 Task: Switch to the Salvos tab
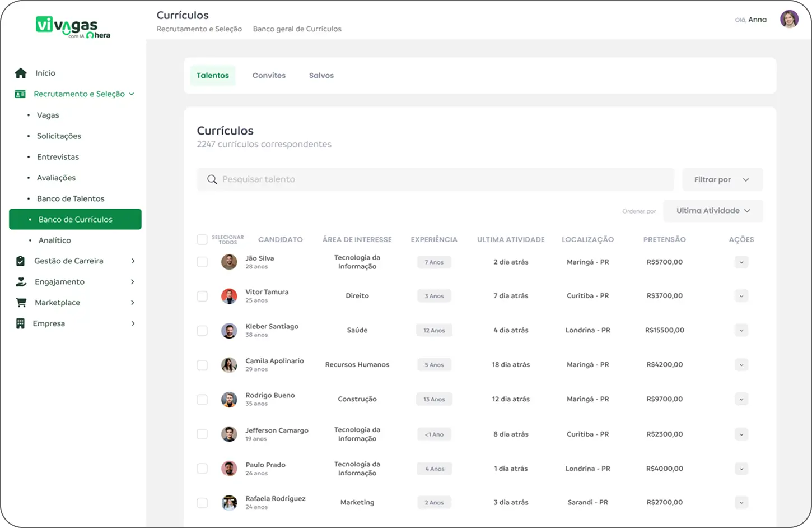[321, 76]
